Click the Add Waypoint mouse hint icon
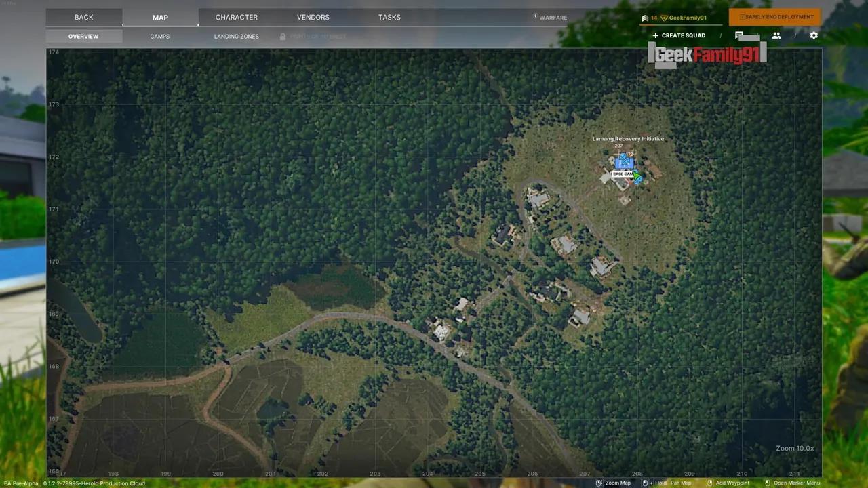Screen dimensions: 868x488 point(709,483)
